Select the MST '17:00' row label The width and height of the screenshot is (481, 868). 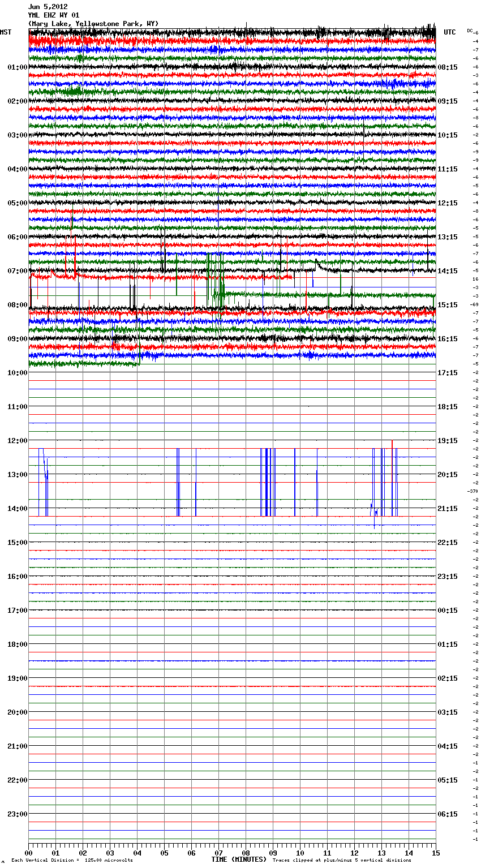[x=18, y=611]
